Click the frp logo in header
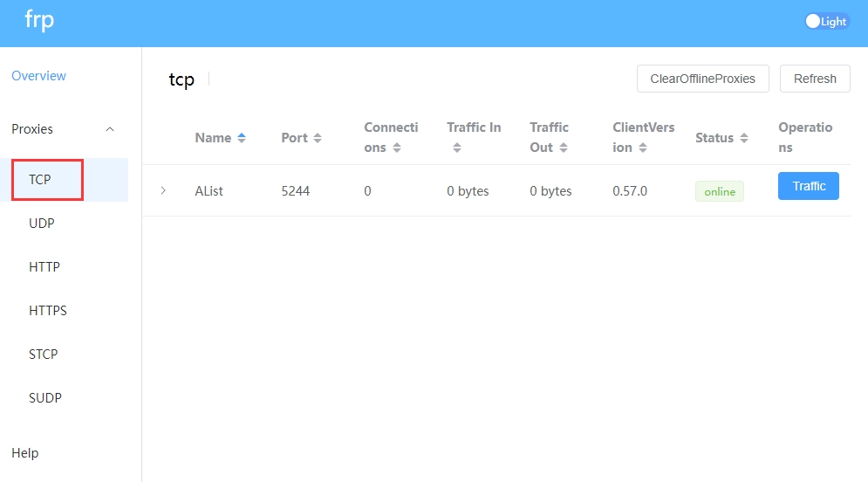 [39, 21]
